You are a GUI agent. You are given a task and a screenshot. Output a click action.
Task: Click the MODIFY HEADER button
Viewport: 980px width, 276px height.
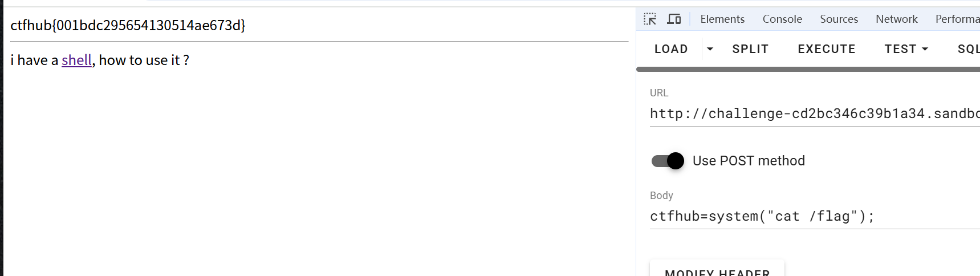coord(717,270)
